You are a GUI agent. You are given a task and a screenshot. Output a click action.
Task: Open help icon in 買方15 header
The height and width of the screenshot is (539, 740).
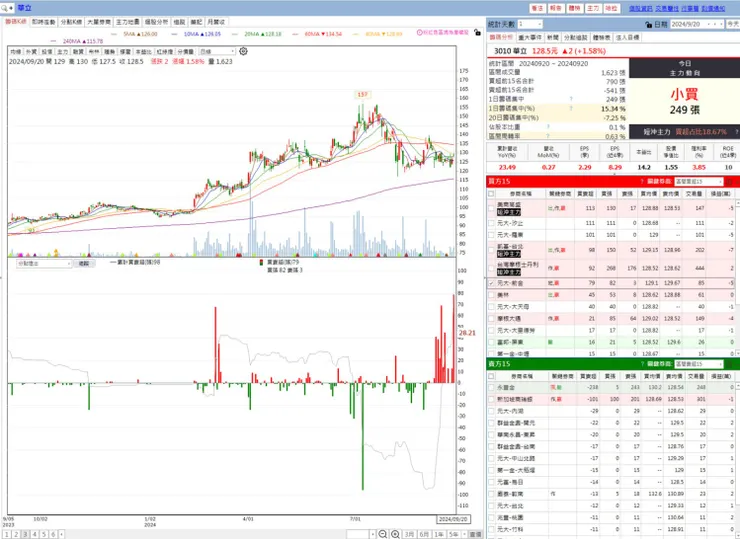pyautogui.click(x=642, y=181)
